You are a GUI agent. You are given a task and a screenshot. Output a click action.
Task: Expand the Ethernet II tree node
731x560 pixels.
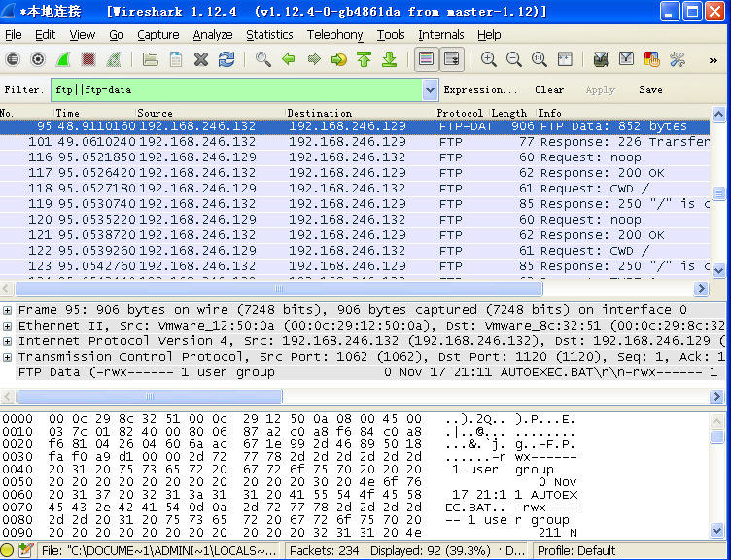tap(7, 326)
